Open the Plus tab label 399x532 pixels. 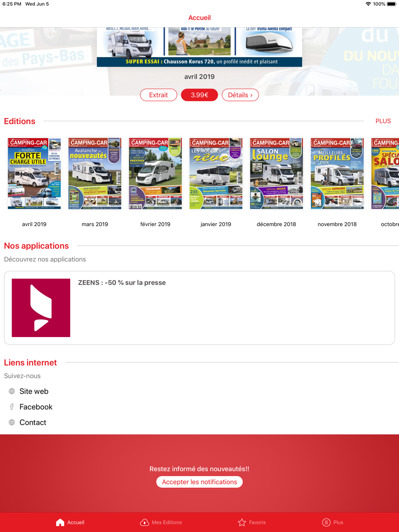338,522
